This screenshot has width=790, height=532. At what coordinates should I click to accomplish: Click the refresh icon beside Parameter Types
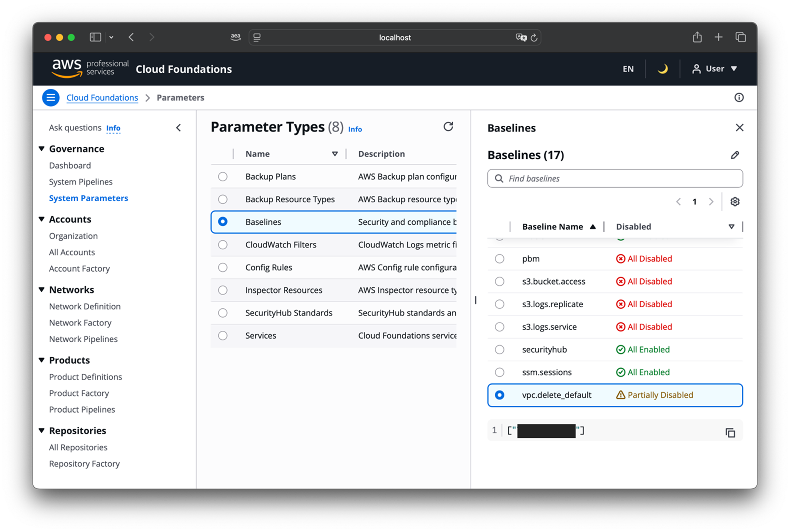tap(448, 127)
